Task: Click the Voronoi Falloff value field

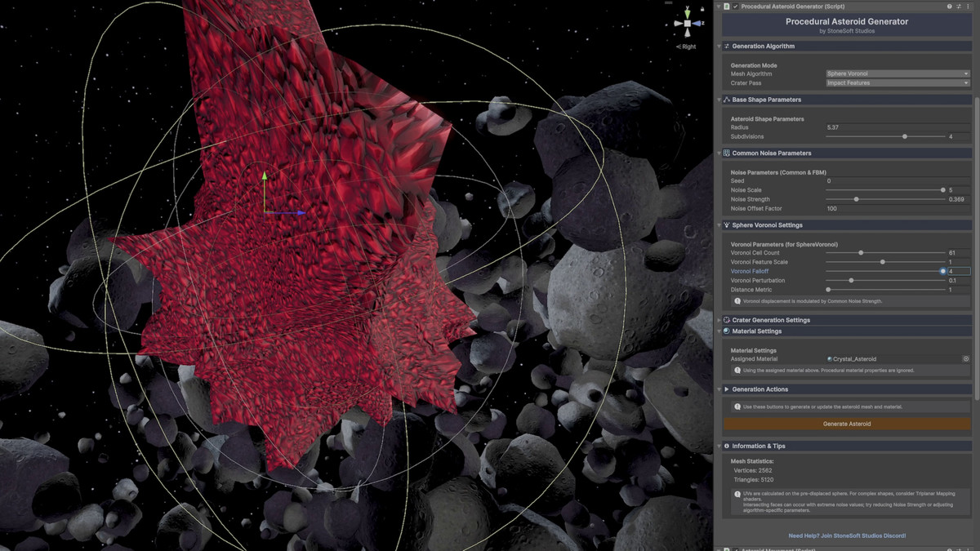Action: click(x=959, y=271)
